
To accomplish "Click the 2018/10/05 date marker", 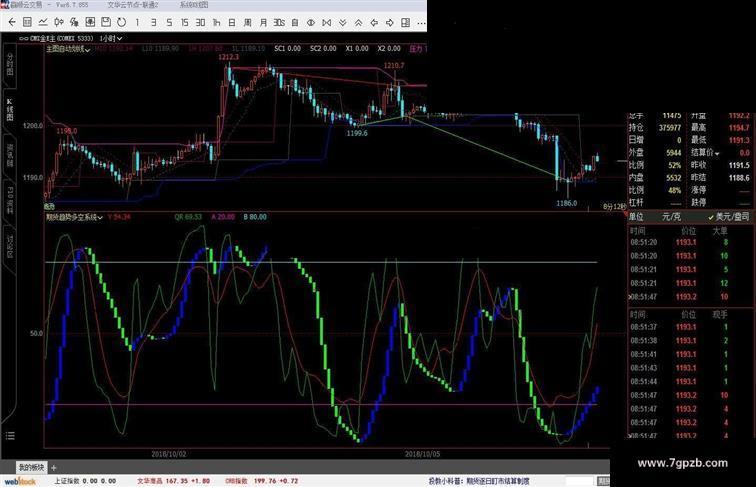I will tap(422, 454).
